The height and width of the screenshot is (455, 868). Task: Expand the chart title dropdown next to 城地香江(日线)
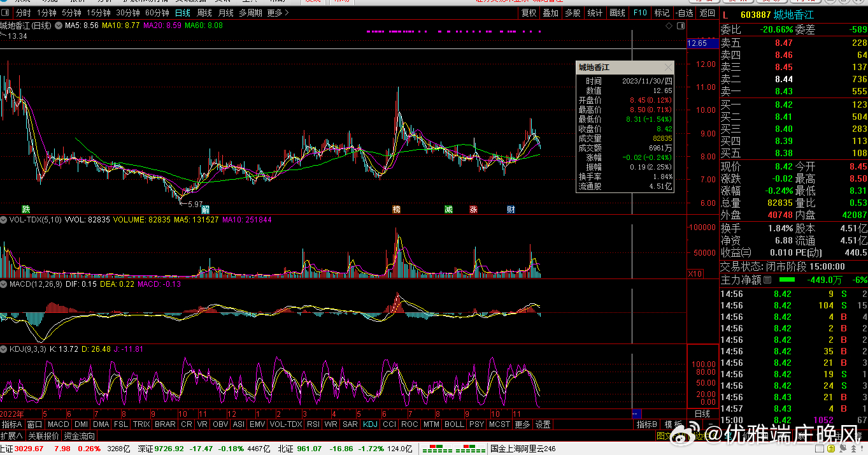tap(59, 25)
